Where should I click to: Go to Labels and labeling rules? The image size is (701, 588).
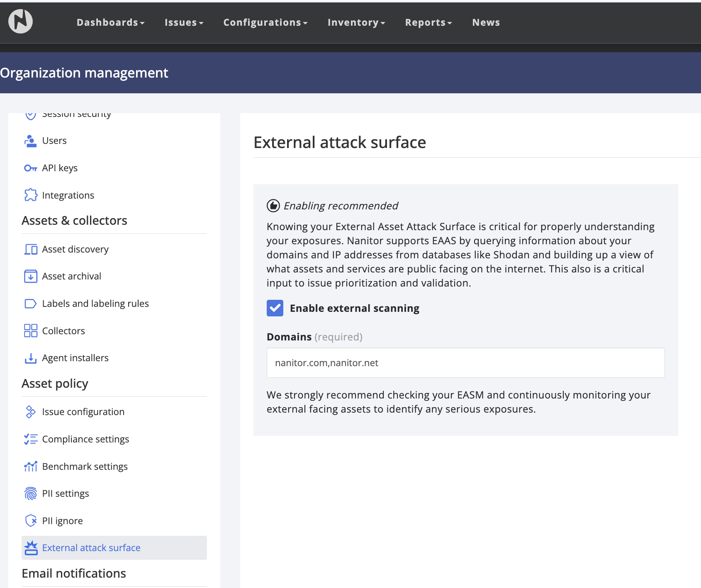point(95,304)
